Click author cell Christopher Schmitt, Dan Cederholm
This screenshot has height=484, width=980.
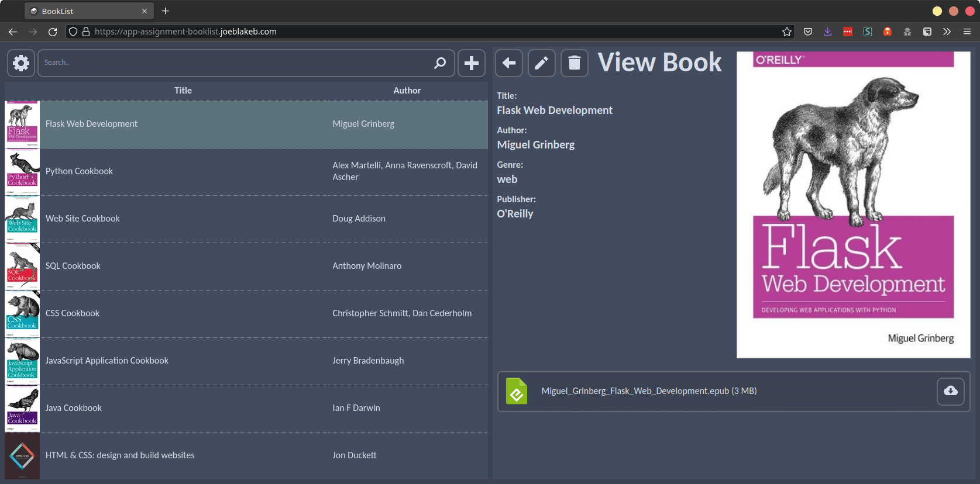point(402,313)
